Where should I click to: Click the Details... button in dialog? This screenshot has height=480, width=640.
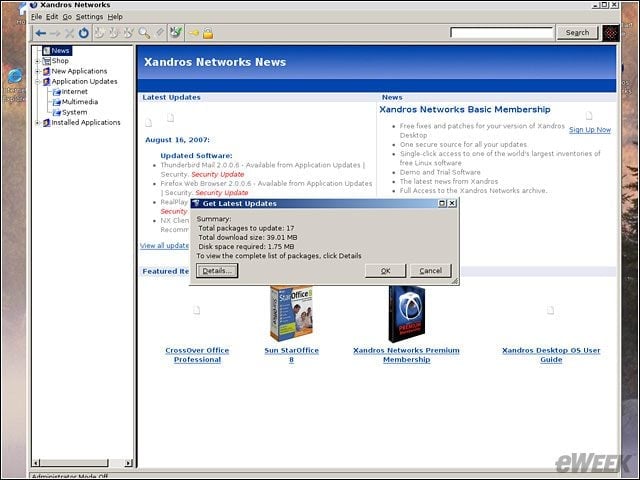coord(217,271)
